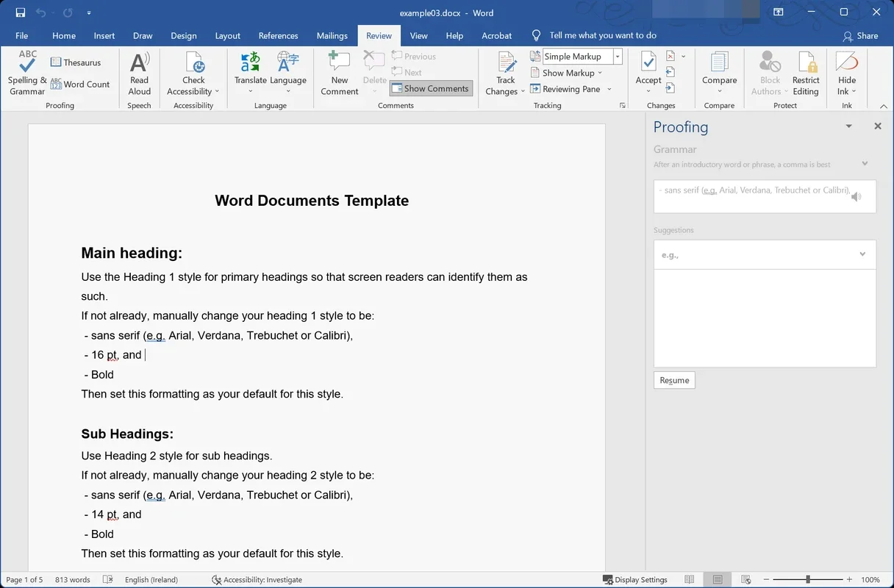894x588 pixels.
Task: Adjust the zoom slider
Action: 809,579
